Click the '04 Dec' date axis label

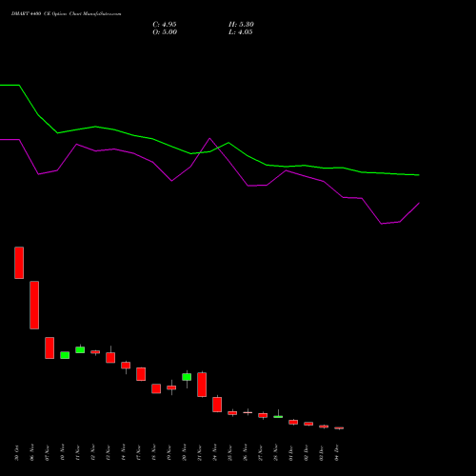point(337,452)
